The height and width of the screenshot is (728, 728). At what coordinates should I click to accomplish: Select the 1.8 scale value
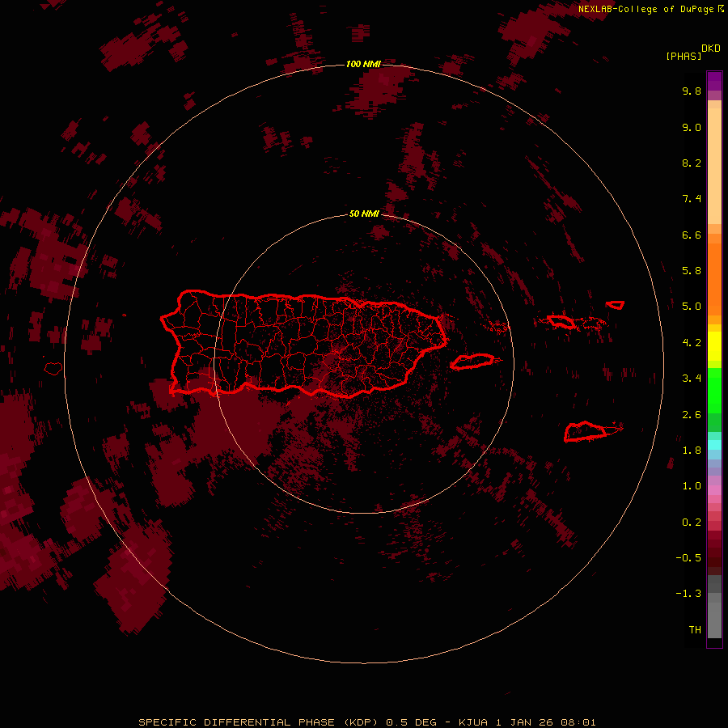692,451
